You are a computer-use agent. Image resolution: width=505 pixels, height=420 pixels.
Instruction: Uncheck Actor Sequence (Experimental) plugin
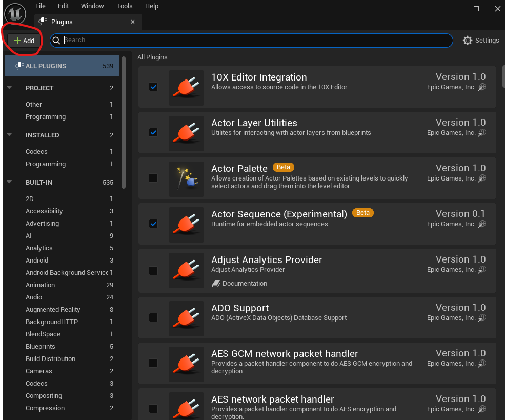coord(153,224)
